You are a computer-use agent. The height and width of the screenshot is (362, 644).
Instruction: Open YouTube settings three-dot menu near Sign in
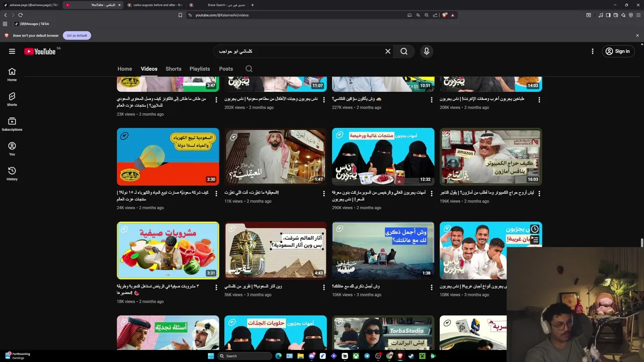click(x=593, y=51)
